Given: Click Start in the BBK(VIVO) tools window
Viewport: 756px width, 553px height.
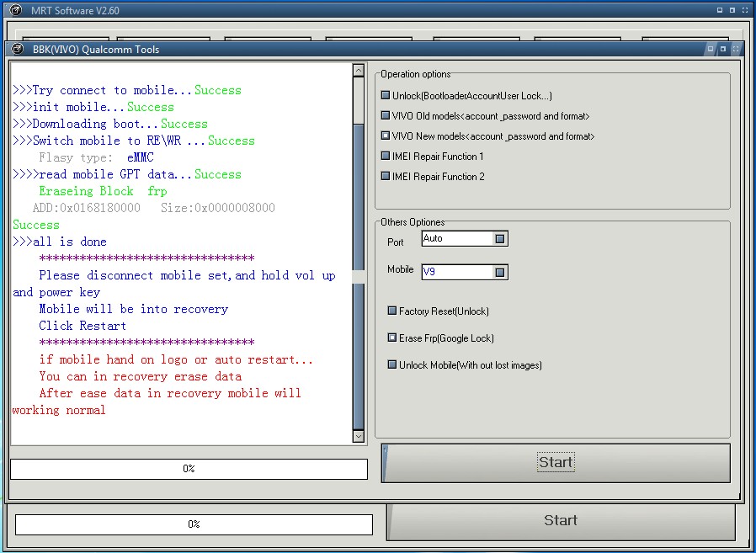Looking at the screenshot, I should [556, 463].
